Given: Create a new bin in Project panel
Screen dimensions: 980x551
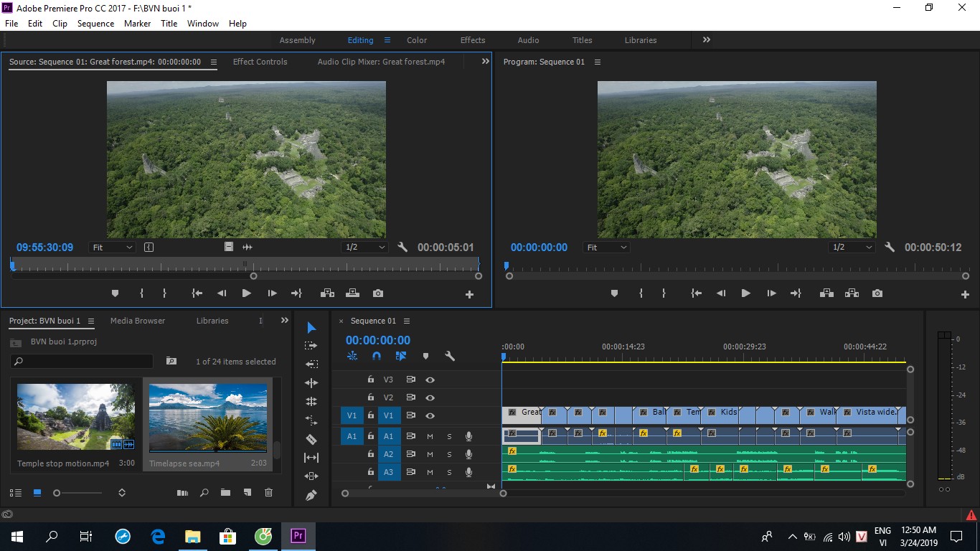Looking at the screenshot, I should [225, 493].
